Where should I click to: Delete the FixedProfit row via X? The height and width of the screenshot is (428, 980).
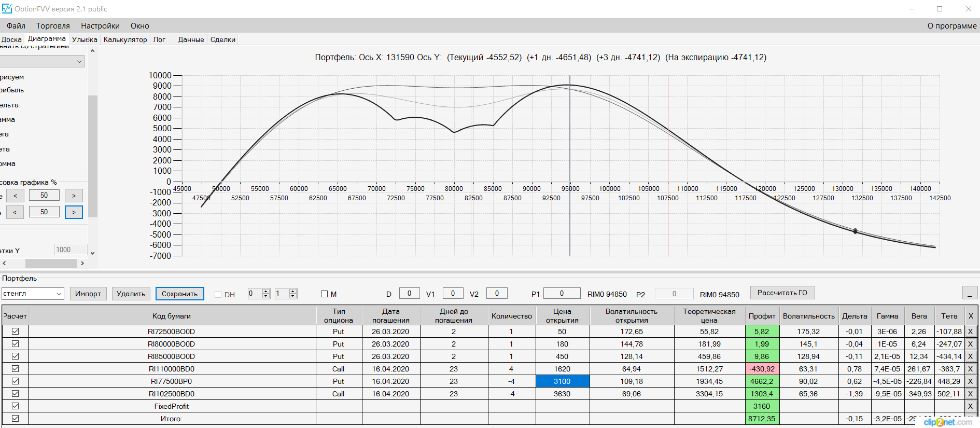(970, 406)
